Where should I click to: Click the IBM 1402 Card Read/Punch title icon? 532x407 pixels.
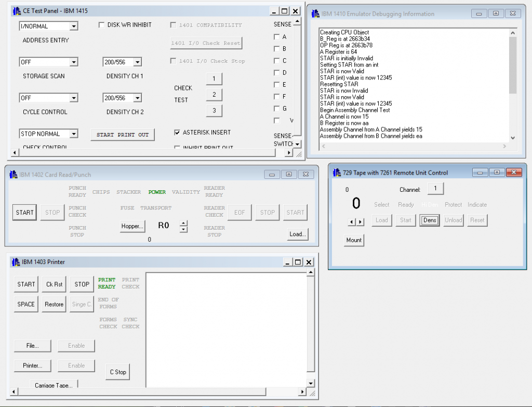[13, 175]
